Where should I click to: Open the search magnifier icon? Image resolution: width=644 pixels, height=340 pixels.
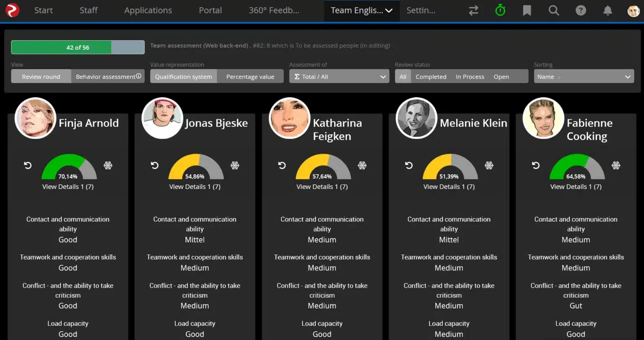point(553,10)
